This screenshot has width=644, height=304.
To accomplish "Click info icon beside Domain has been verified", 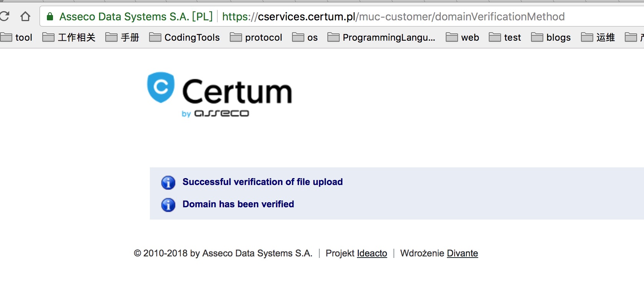I will (x=168, y=205).
